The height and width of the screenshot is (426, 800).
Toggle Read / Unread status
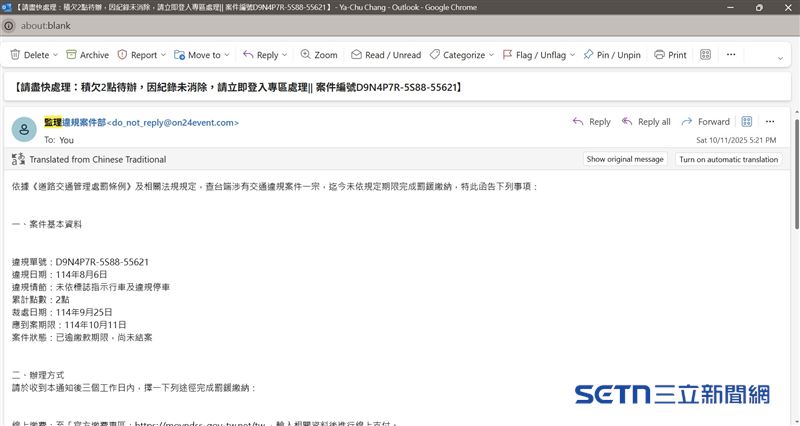pyautogui.click(x=386, y=55)
